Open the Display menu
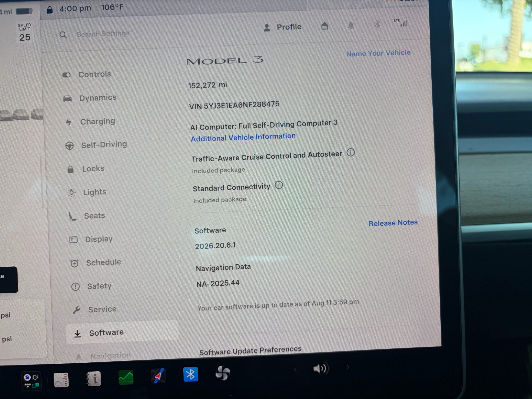532x399 pixels. click(x=91, y=239)
